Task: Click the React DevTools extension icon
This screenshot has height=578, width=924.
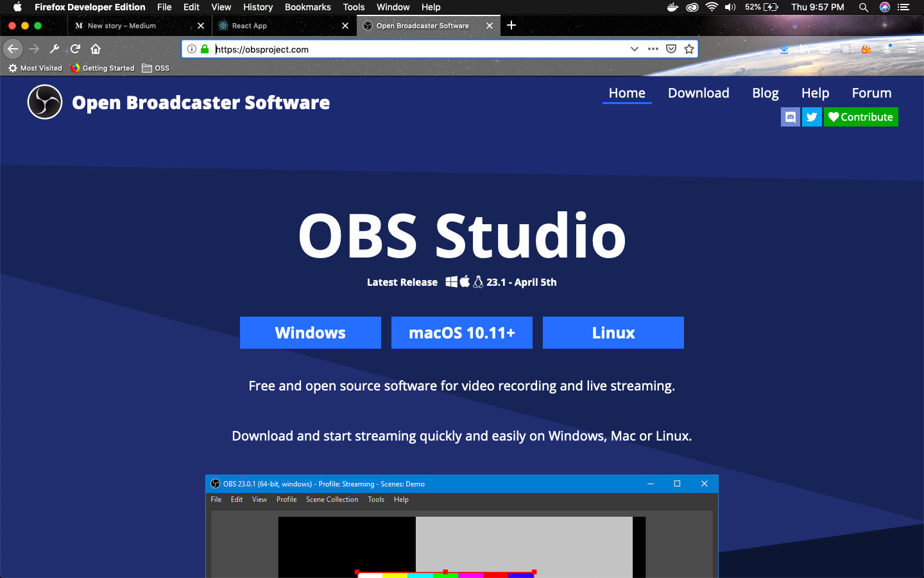Action: point(846,49)
